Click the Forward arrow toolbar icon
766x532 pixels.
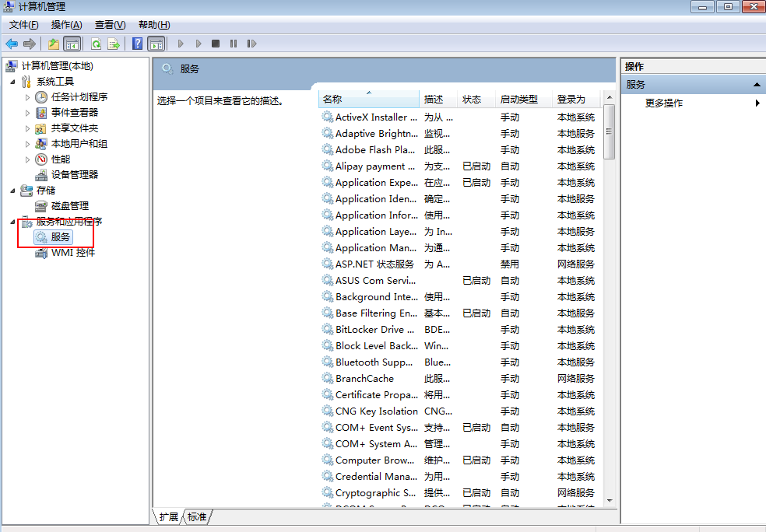click(x=30, y=44)
